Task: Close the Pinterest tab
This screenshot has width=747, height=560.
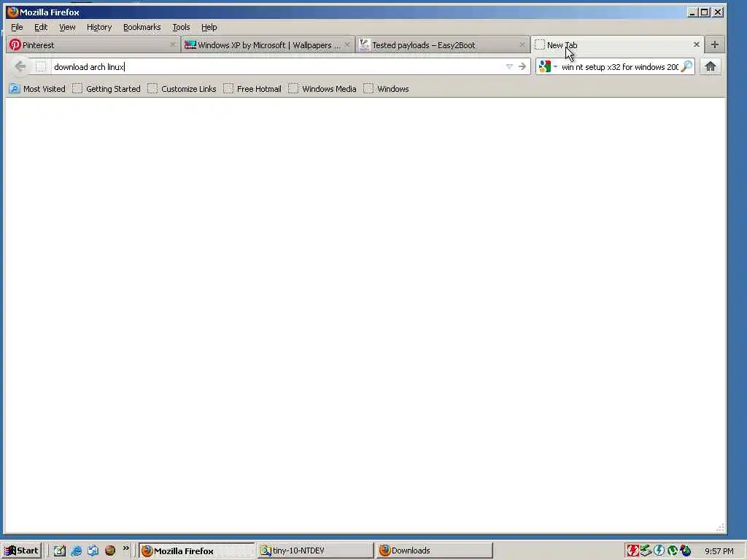Action: click(172, 44)
